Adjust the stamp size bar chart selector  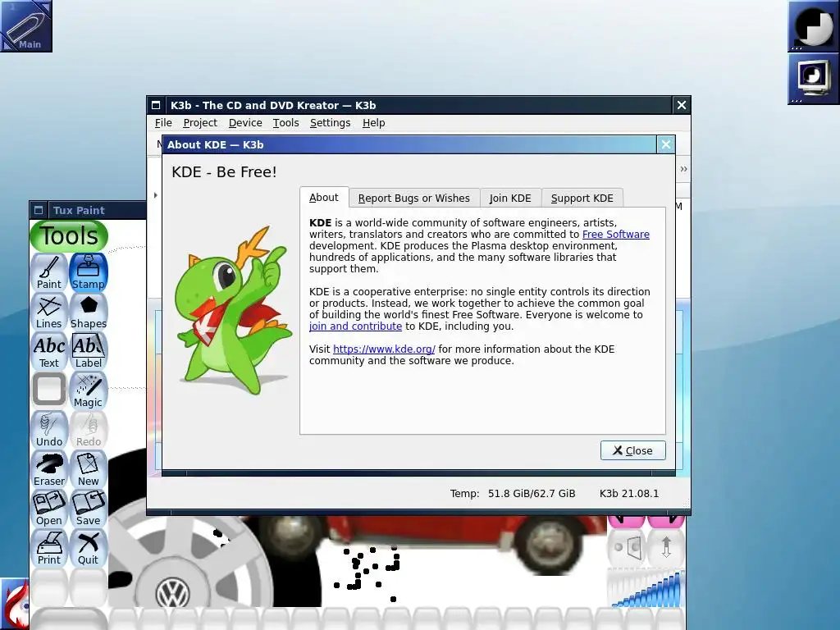coord(646,588)
